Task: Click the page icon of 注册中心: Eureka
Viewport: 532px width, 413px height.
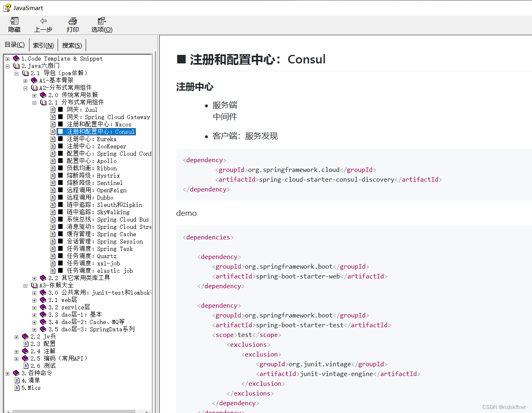Action: tap(53, 139)
